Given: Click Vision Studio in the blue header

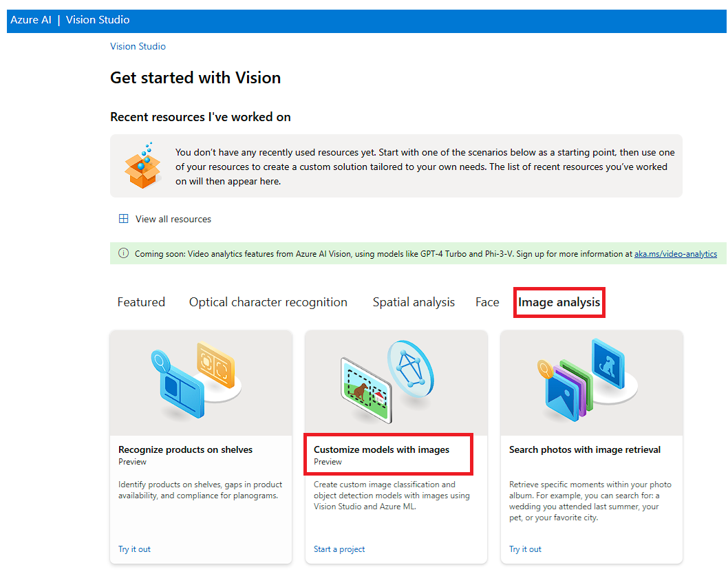Looking at the screenshot, I should [98, 20].
